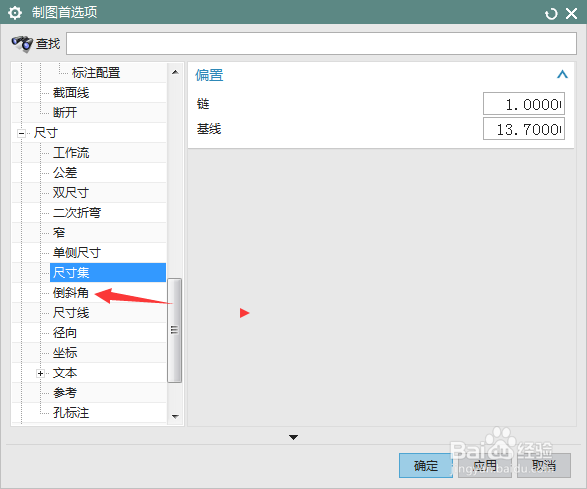
Task: Select 文本 tree item label
Action: pos(65,373)
